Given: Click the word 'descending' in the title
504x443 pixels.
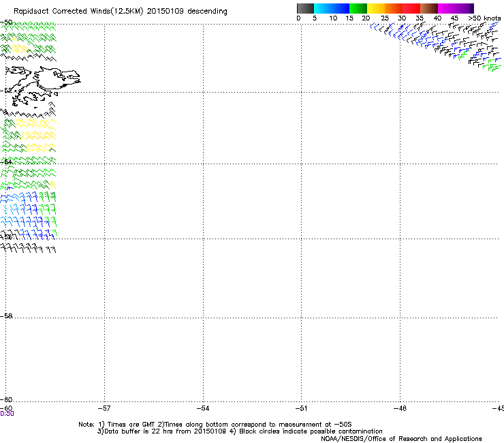Looking at the screenshot, I should [x=207, y=12].
